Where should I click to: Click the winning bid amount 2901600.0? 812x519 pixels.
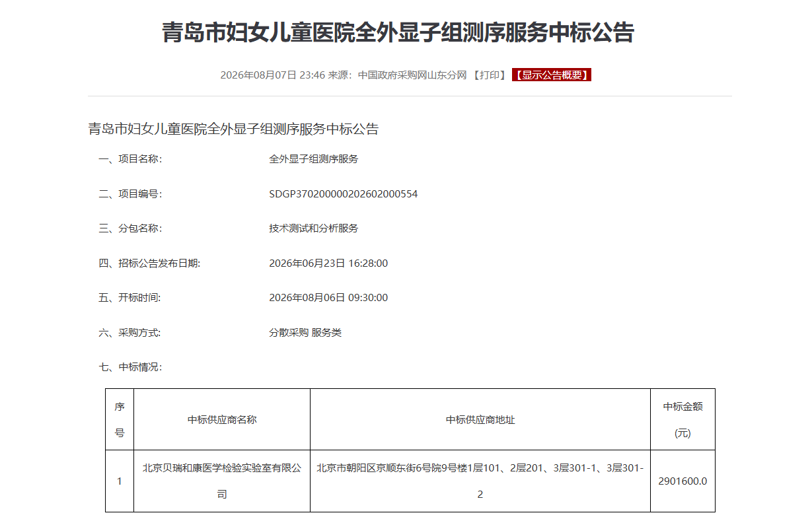tap(683, 481)
